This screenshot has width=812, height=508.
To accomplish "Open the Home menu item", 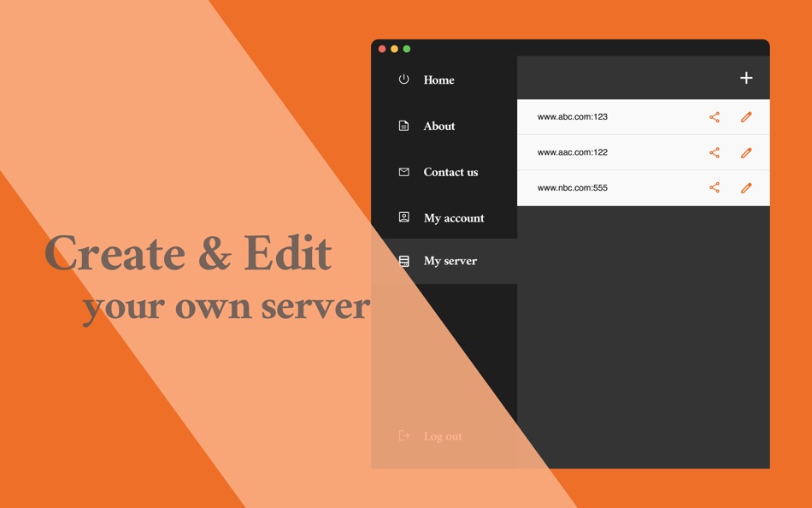I will [438, 80].
